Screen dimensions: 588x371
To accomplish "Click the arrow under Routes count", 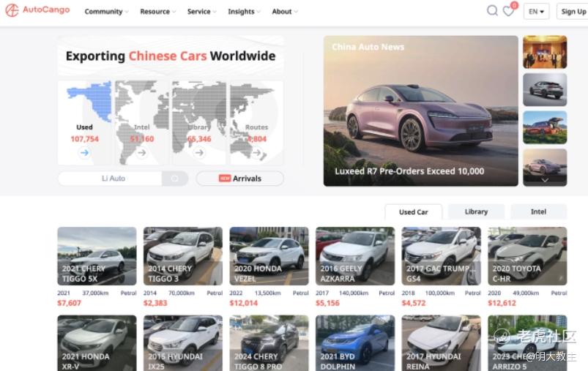I will [x=256, y=152].
